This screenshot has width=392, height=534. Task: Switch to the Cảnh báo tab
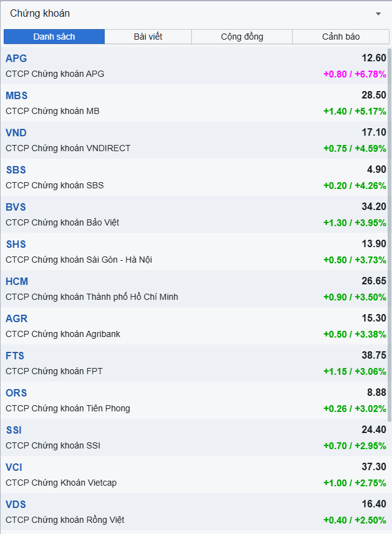coord(341,37)
